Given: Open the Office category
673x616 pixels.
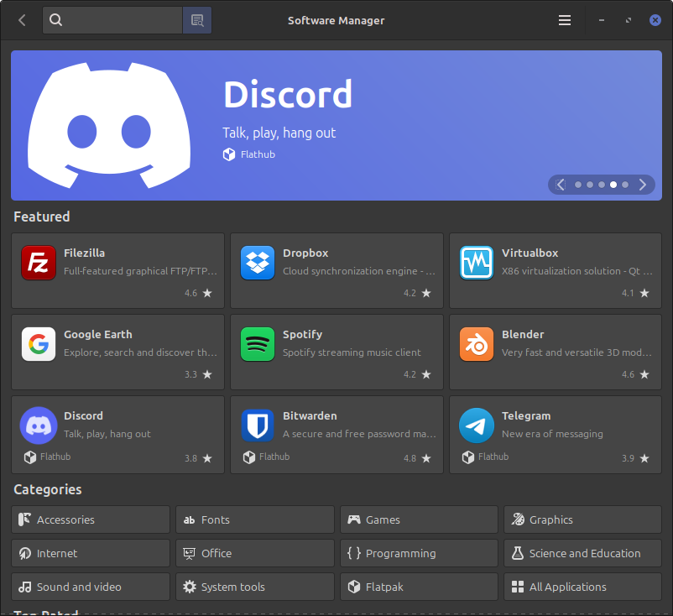Looking at the screenshot, I should (255, 553).
